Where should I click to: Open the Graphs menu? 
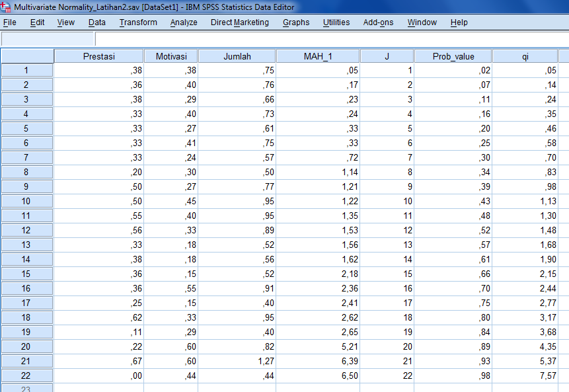pos(295,22)
